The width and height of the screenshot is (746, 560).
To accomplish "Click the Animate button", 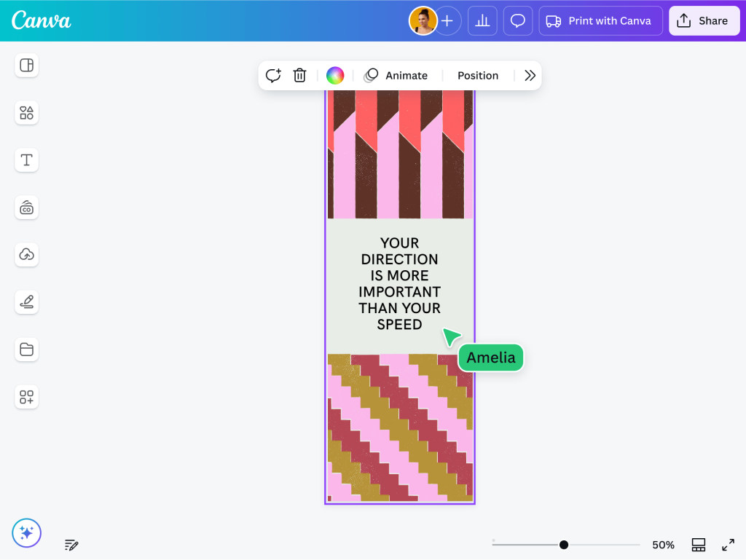I will [x=396, y=76].
